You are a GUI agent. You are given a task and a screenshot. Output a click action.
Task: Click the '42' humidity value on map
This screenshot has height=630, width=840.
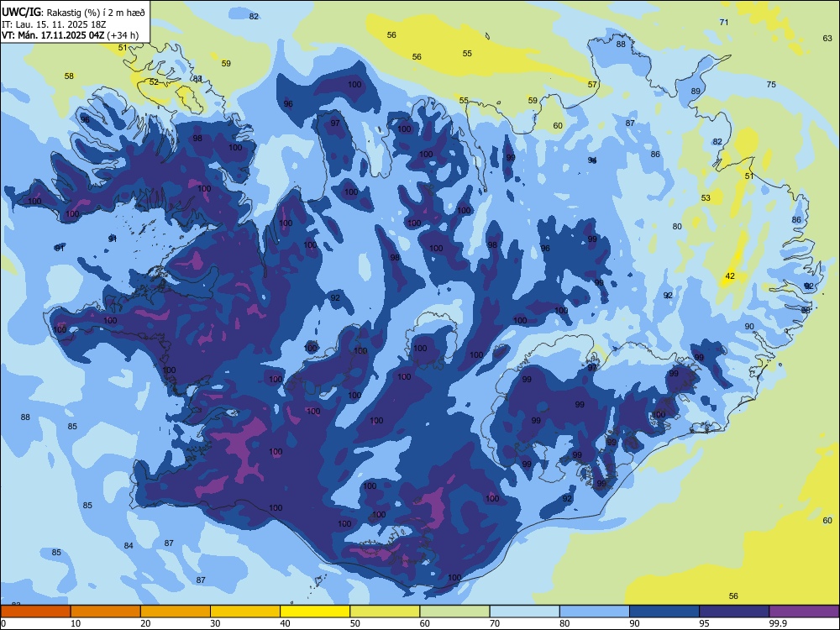coord(730,276)
